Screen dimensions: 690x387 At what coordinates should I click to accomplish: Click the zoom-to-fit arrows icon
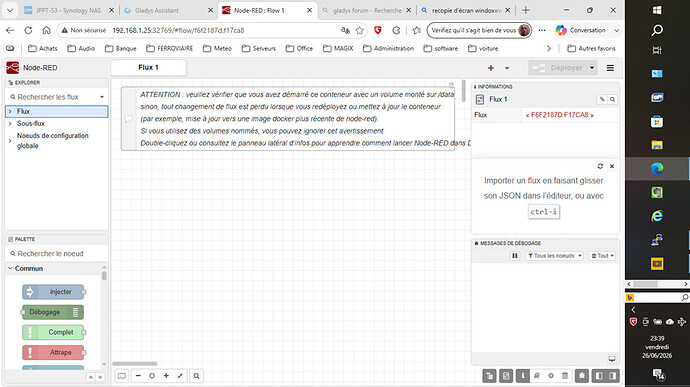[x=180, y=376]
